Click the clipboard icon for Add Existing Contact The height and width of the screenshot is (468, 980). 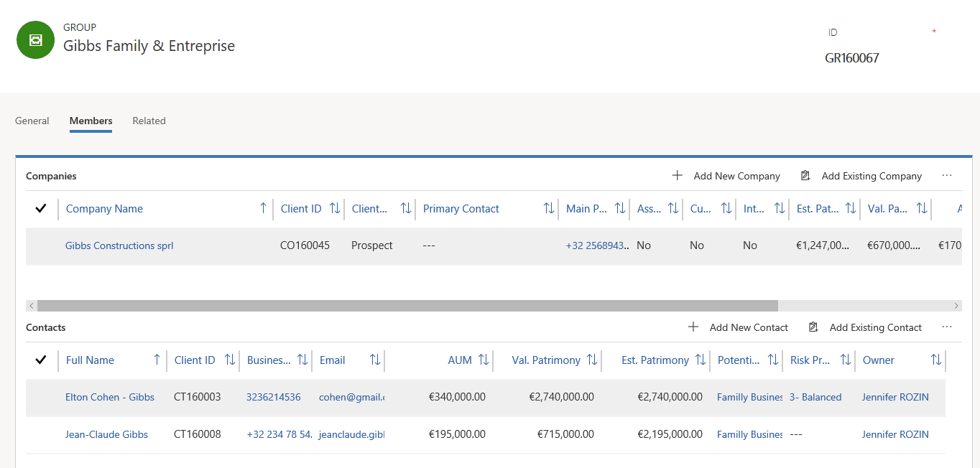pyautogui.click(x=813, y=327)
